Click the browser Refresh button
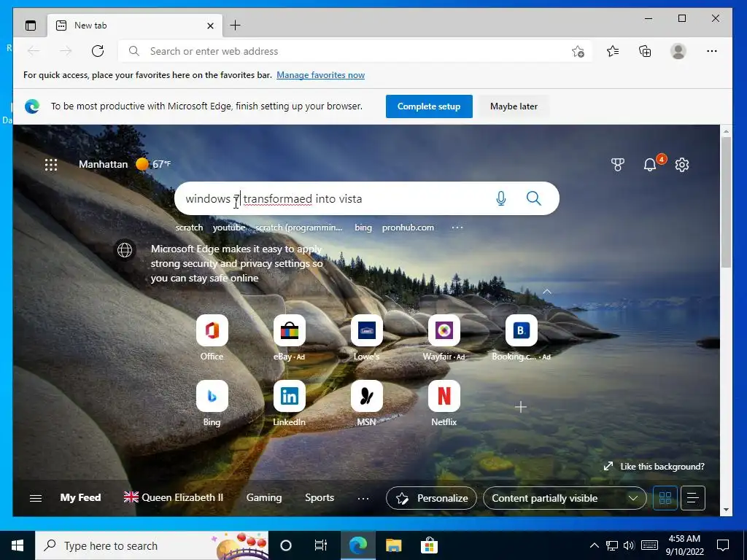Screen dimensions: 747x560 pos(98,51)
